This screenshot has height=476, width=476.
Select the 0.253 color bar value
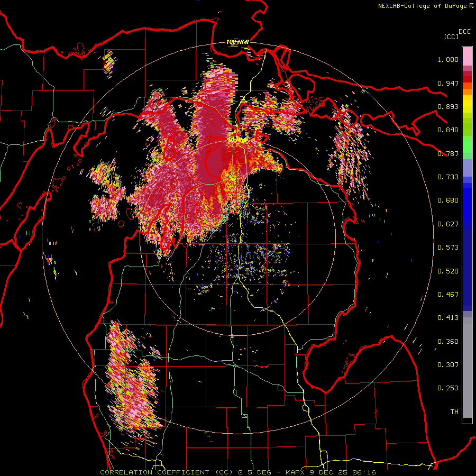(x=448, y=388)
